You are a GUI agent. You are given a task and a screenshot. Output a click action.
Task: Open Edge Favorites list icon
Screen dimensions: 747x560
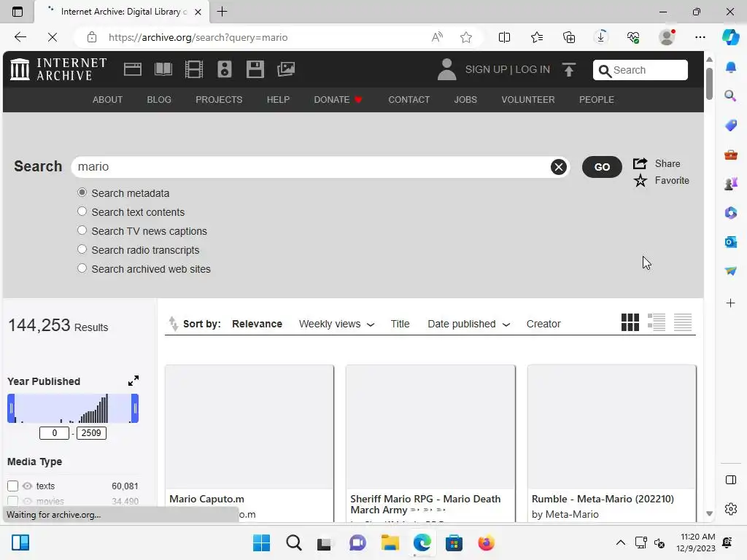(x=537, y=37)
